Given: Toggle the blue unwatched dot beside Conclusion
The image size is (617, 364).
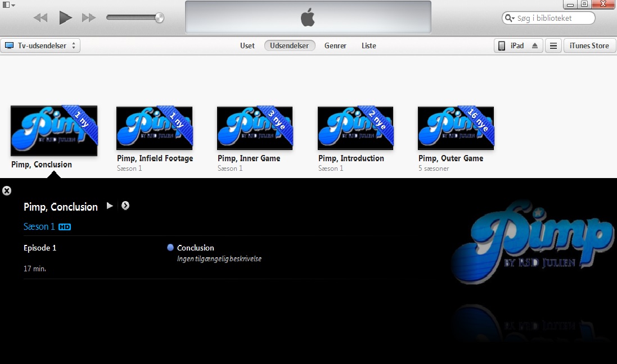Looking at the screenshot, I should point(170,247).
